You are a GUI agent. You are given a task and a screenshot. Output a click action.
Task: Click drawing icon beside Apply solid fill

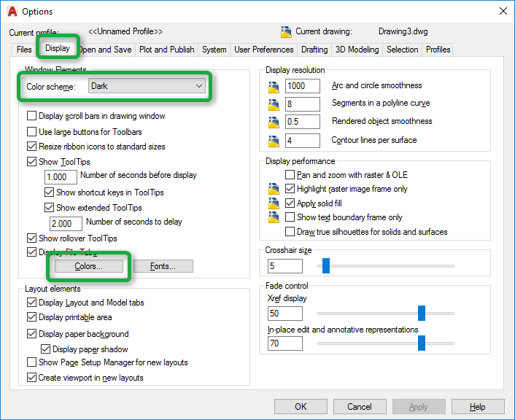[x=274, y=203]
